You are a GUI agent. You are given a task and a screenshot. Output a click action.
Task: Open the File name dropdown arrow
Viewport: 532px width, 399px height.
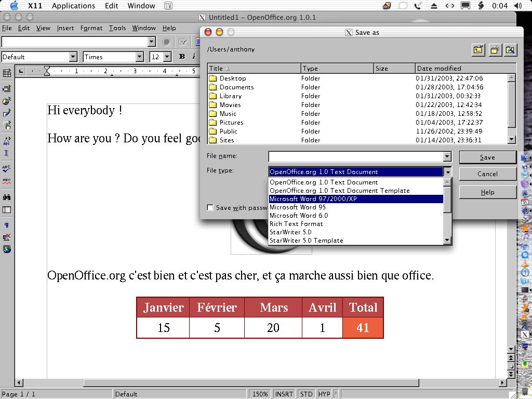point(447,156)
